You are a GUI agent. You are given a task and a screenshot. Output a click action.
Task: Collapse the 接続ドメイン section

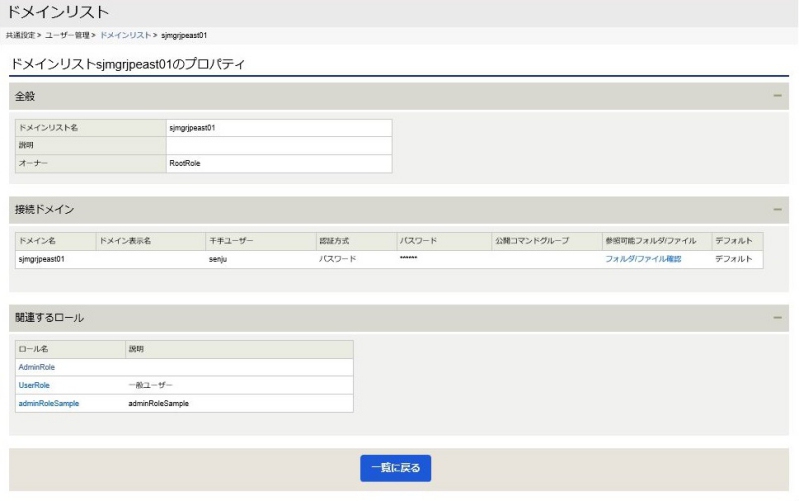click(777, 209)
